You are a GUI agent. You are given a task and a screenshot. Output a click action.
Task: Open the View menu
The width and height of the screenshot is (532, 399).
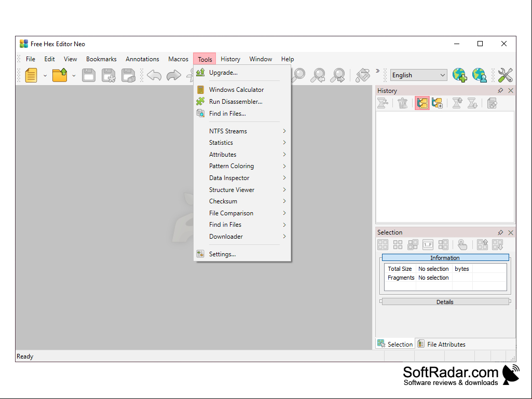point(70,59)
